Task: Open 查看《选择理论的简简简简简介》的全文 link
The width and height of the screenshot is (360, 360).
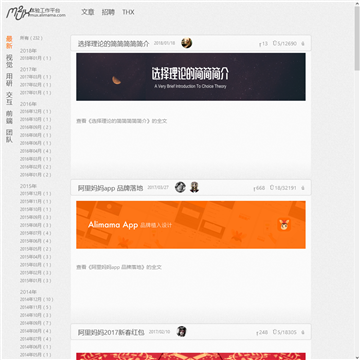Action: 121,121
